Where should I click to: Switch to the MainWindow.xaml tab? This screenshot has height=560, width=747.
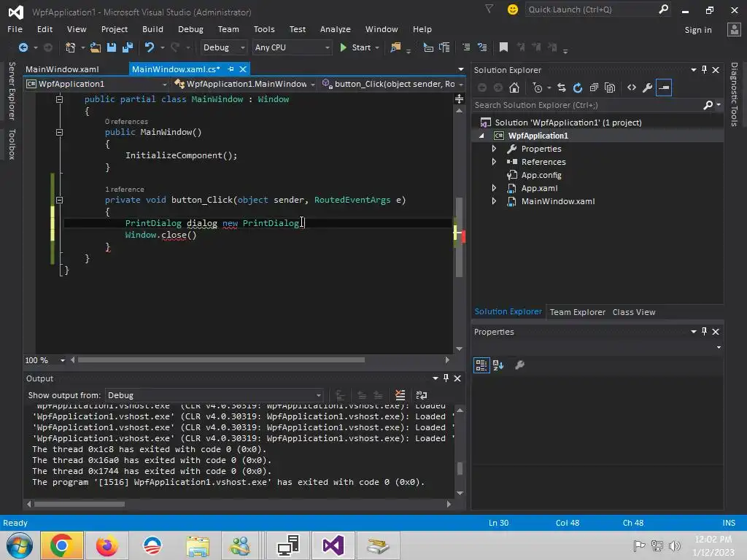[63, 69]
